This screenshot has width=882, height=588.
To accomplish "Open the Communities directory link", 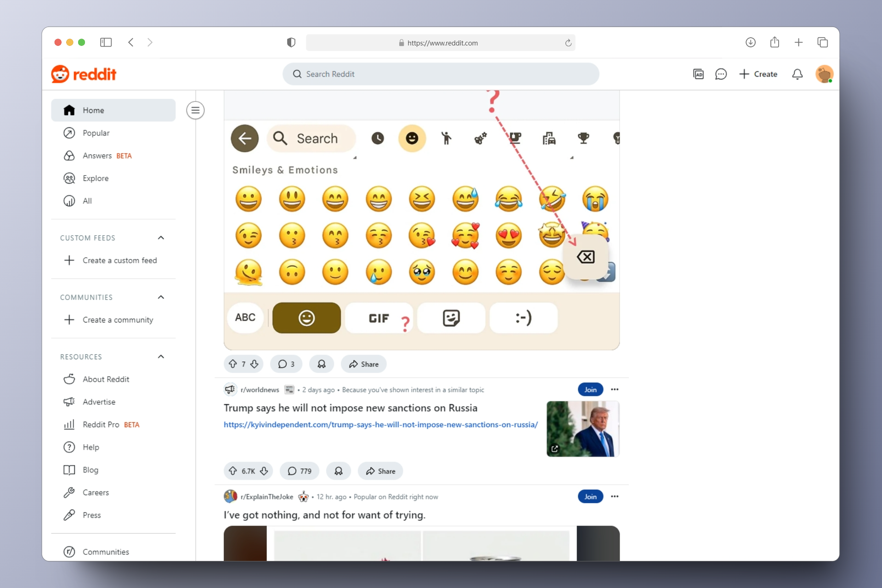I will (x=113, y=552).
